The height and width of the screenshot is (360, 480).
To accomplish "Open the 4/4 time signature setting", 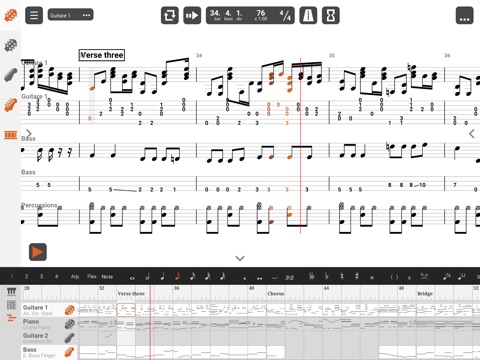I will (285, 15).
